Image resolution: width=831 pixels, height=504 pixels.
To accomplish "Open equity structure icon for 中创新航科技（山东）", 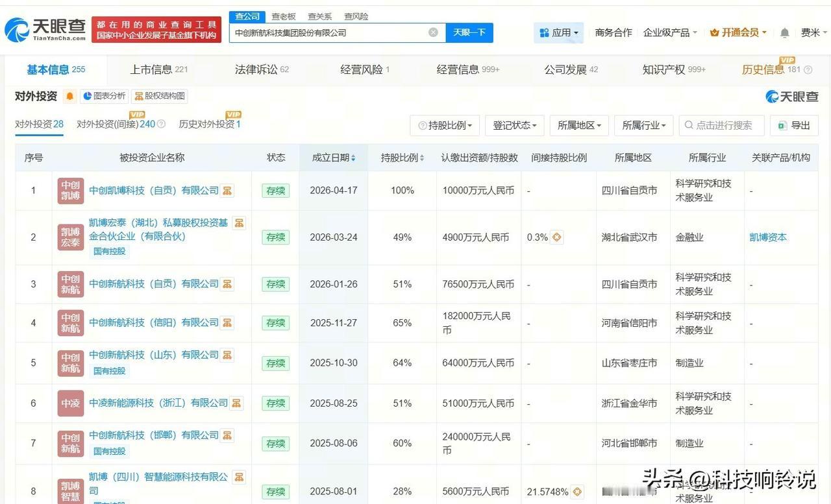I will tap(227, 355).
